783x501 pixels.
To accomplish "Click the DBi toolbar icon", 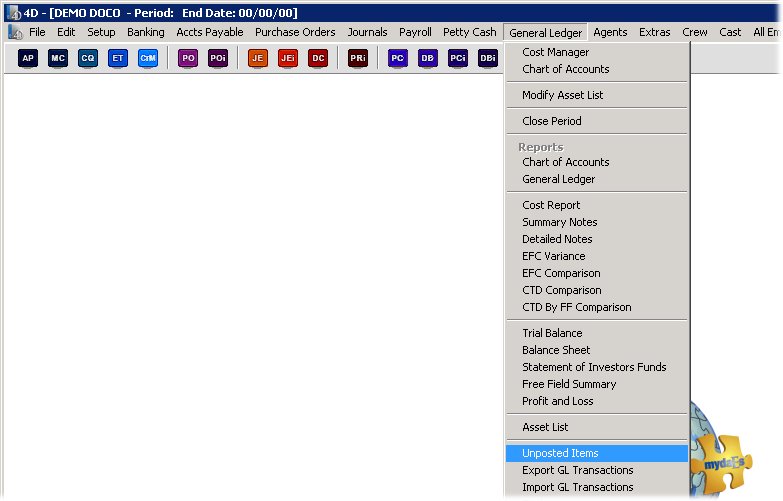I will tap(488, 58).
